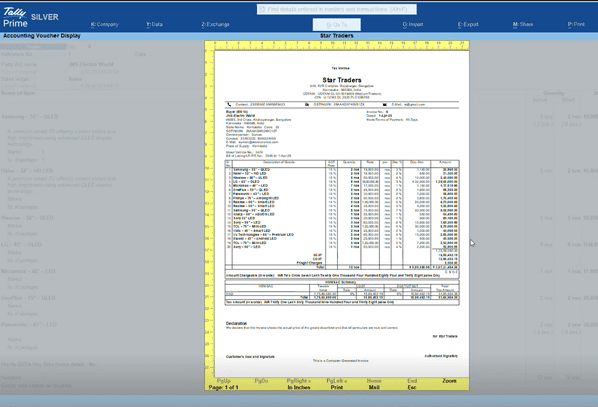Click PgDn in the preview bar
The image size is (598, 407).
click(x=261, y=381)
